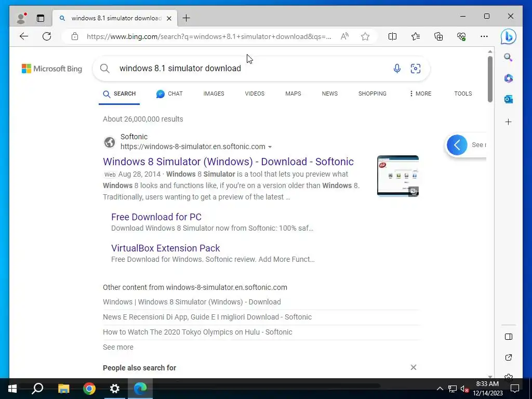Open the network tray icon
Screen dimensions: 532x399
(453, 389)
